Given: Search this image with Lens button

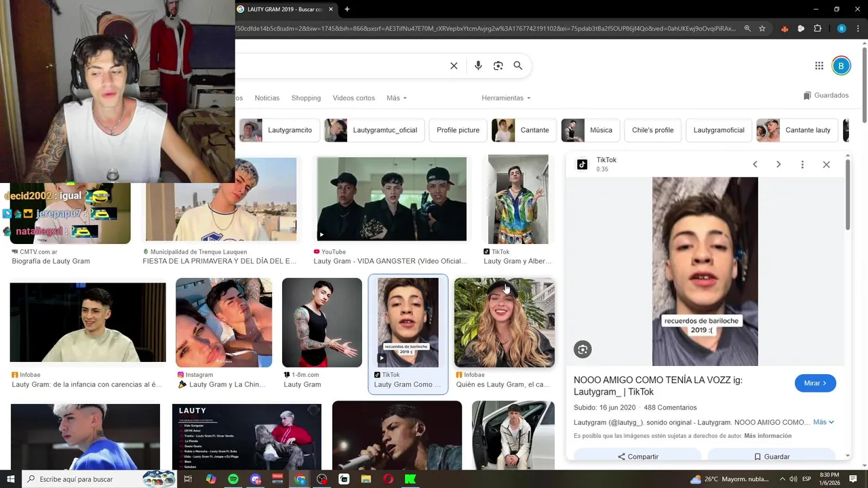Looking at the screenshot, I should click(583, 349).
